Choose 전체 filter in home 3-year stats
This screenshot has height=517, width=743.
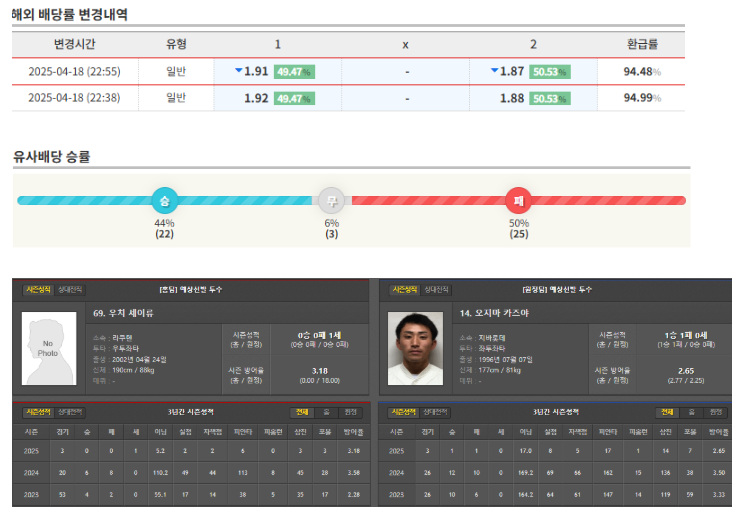click(302, 412)
